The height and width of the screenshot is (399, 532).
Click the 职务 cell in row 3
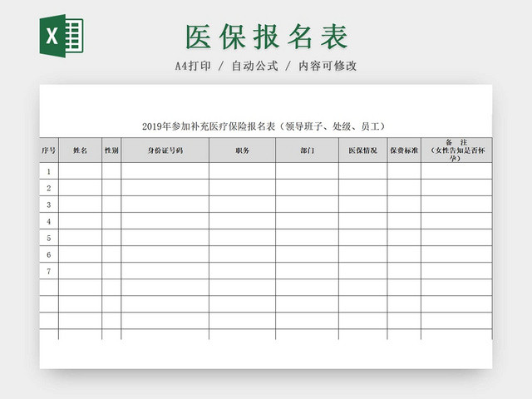point(242,204)
